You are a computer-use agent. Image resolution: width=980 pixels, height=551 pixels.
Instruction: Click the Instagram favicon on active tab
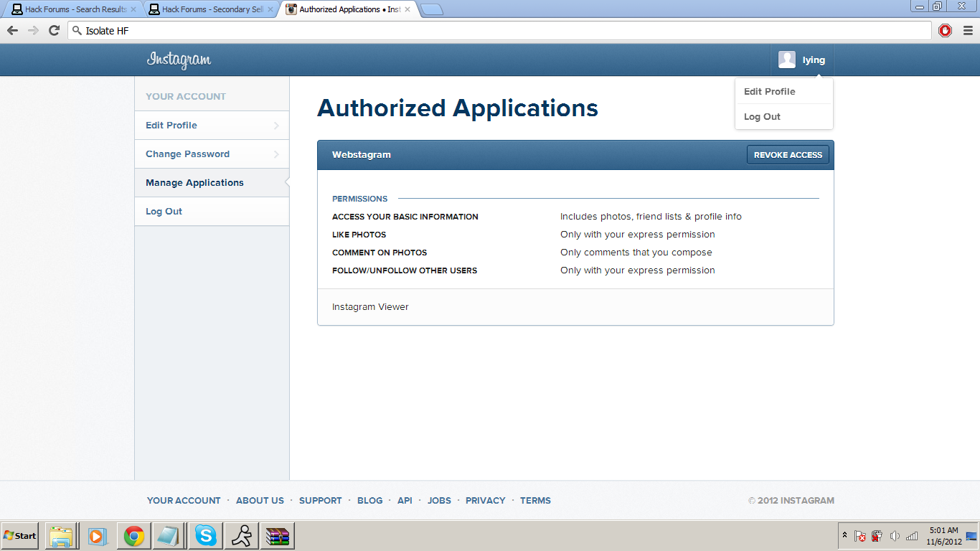[x=291, y=9]
